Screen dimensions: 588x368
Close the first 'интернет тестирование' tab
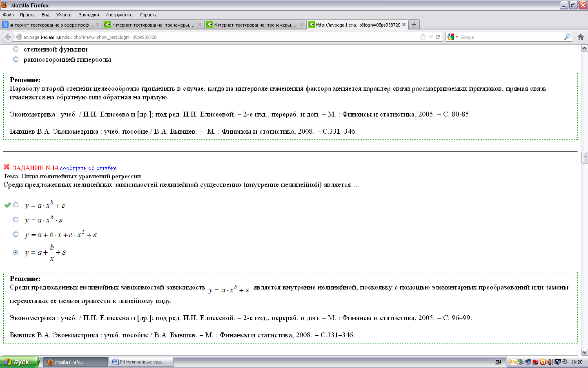98,25
